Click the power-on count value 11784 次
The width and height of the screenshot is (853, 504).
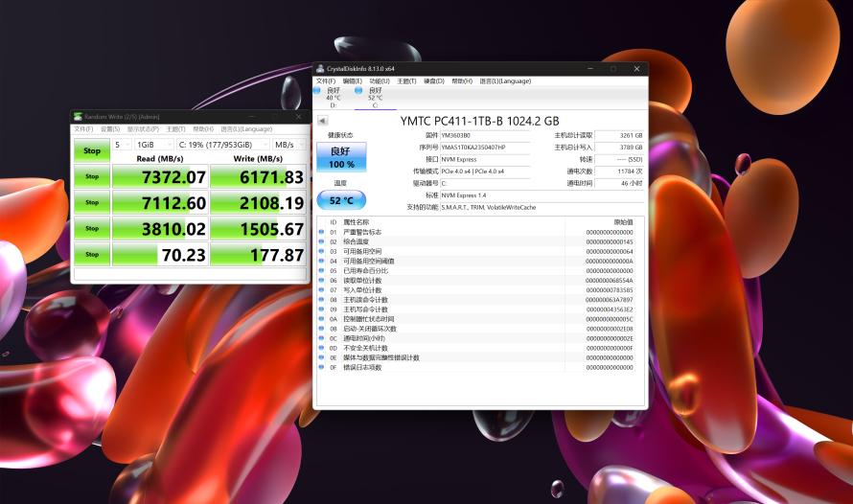point(619,172)
